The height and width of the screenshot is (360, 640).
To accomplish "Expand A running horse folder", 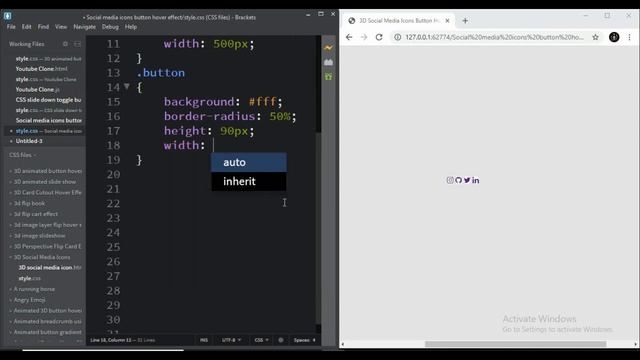I will coord(33,289).
